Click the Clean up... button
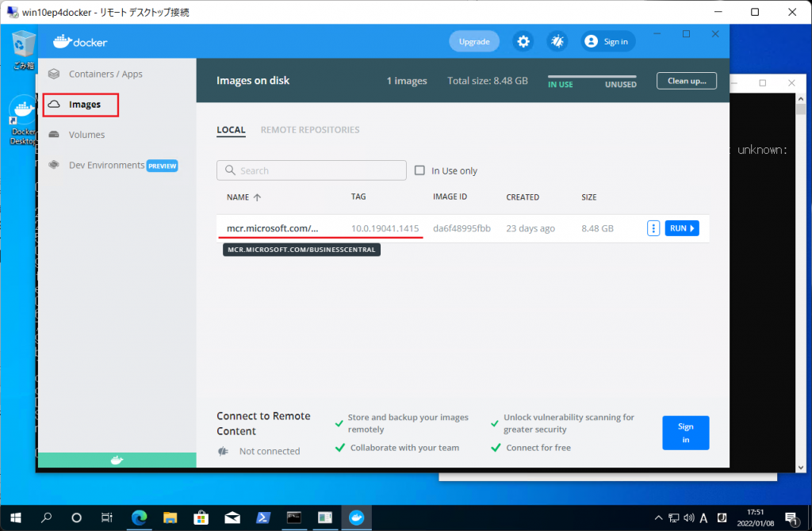This screenshot has width=812, height=531. point(687,81)
